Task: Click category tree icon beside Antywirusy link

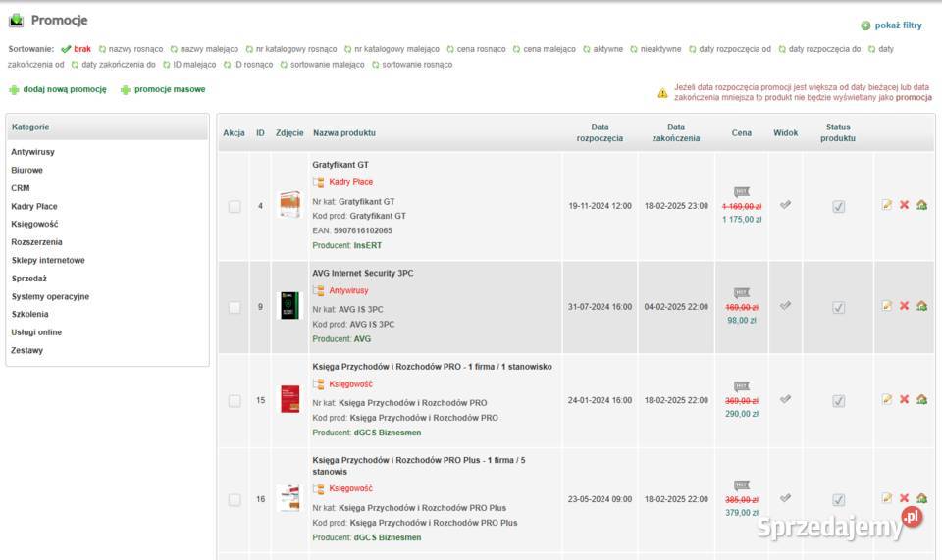Action: click(318, 291)
